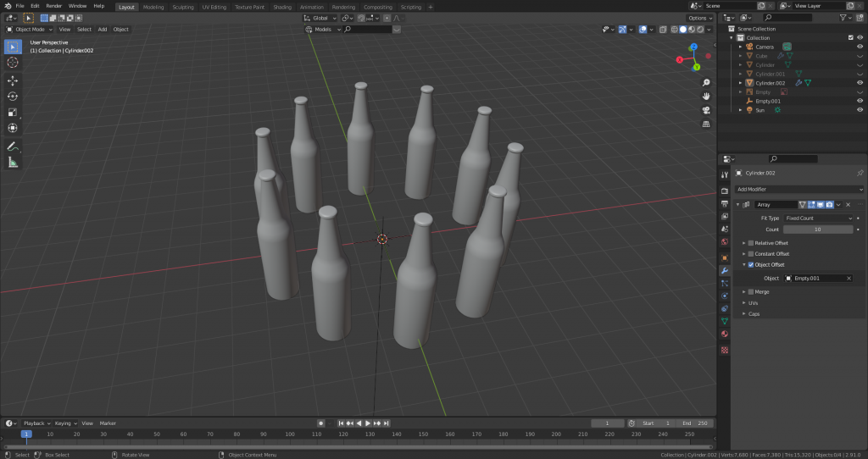Open the Object Data mesh triangle tab
This screenshot has width=868, height=459.
point(725,321)
